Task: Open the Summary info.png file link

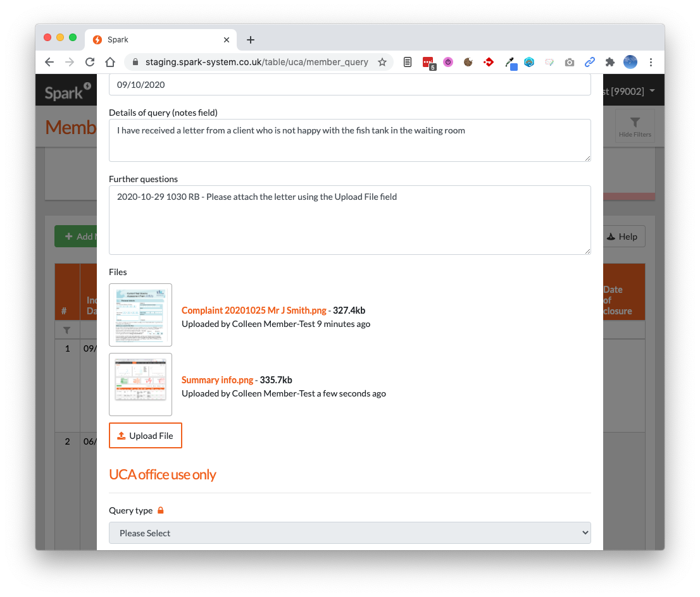Action: coord(217,380)
